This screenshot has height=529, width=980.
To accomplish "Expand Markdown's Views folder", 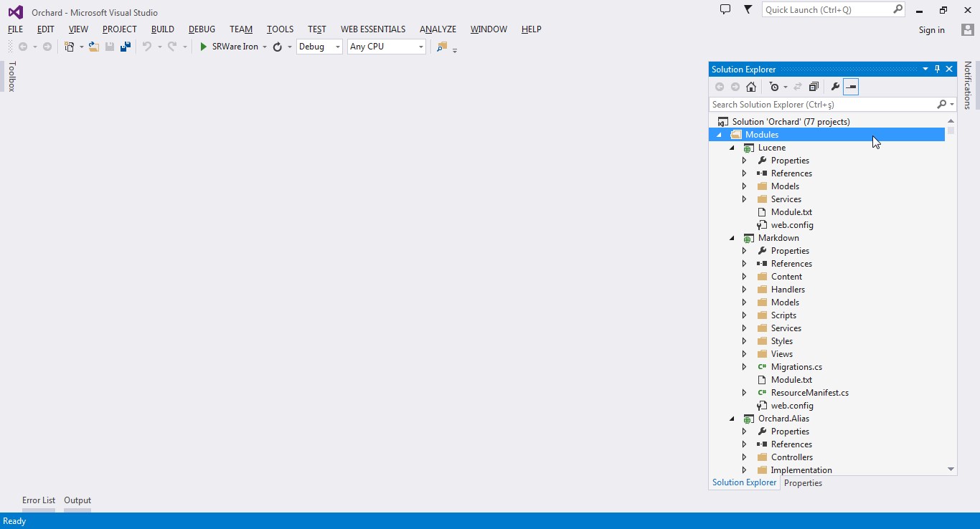I will coord(745,354).
